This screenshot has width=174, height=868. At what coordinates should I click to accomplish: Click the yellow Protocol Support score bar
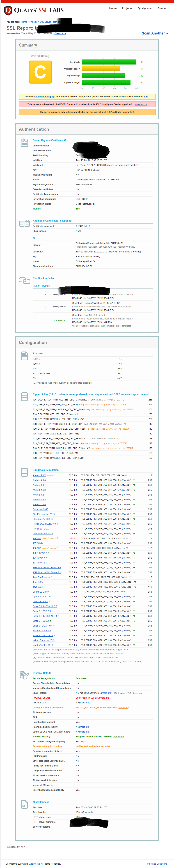click(101, 69)
